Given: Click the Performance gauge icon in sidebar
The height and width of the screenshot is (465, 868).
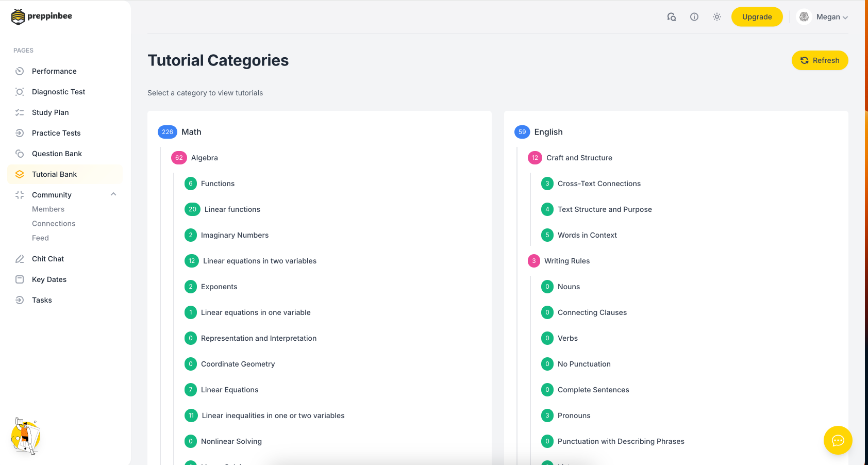Looking at the screenshot, I should tap(20, 71).
